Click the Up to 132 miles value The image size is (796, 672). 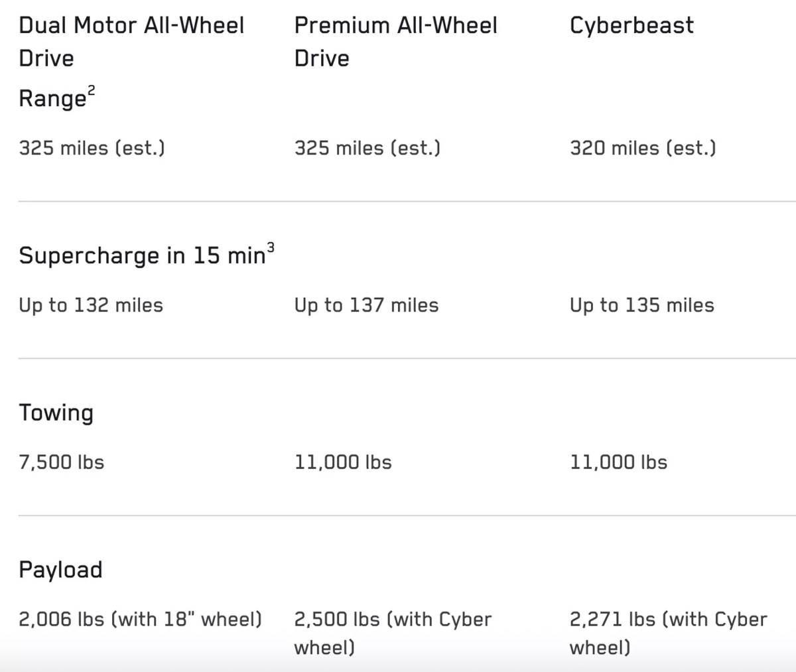point(91,305)
